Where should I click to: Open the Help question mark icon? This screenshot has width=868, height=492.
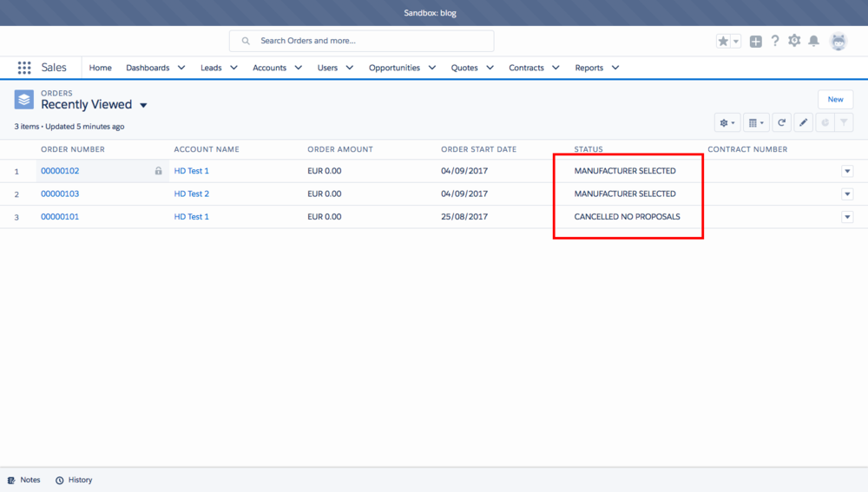point(775,41)
